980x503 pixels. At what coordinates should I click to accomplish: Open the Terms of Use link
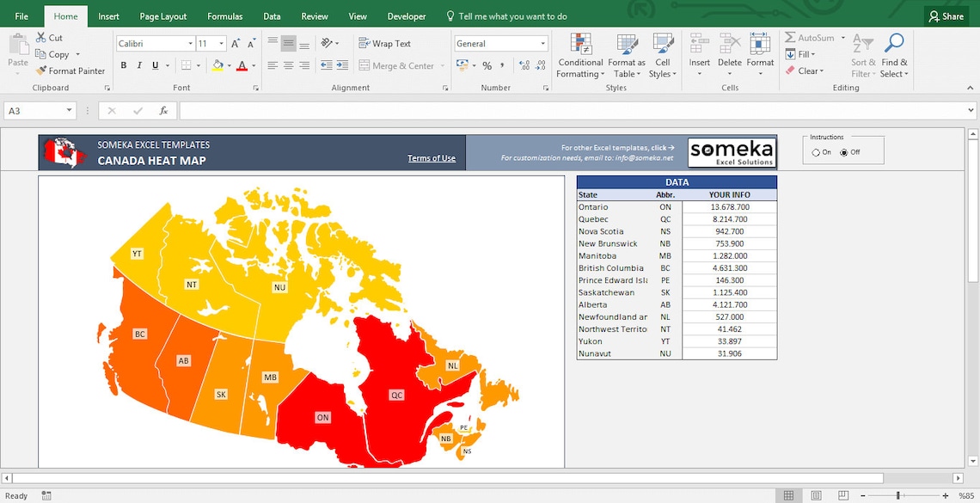tap(432, 157)
